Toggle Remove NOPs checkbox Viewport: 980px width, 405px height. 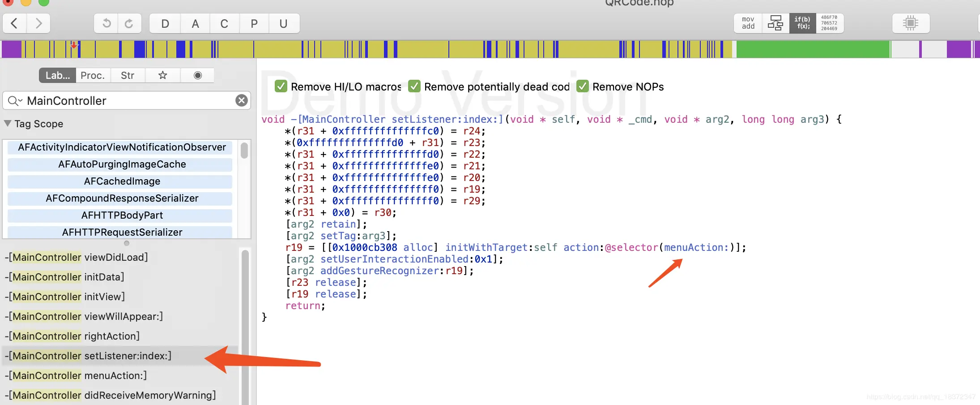583,86
